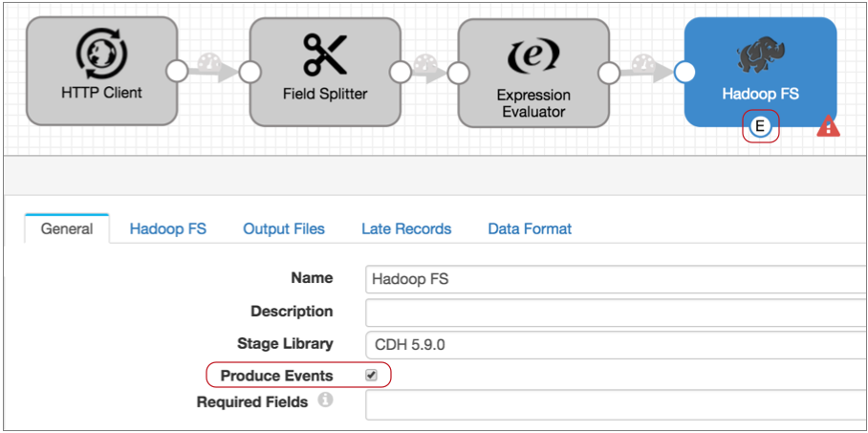
Task: Open the Hadoop FS configuration tab
Action: (168, 229)
